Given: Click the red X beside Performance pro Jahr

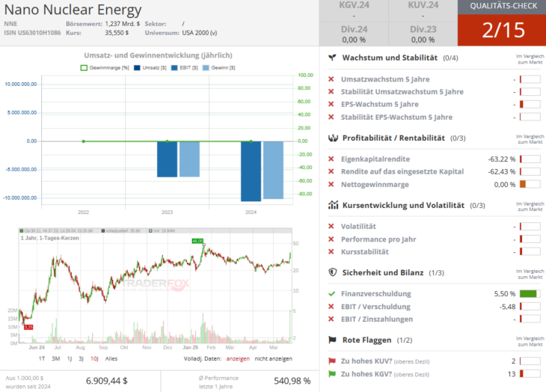Looking at the screenshot, I should coord(331,239).
